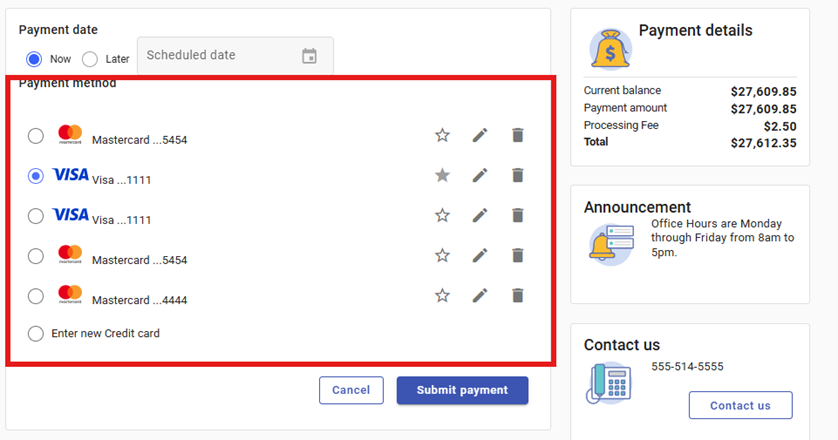Delete the selected Visa ...1111 card

(517, 175)
